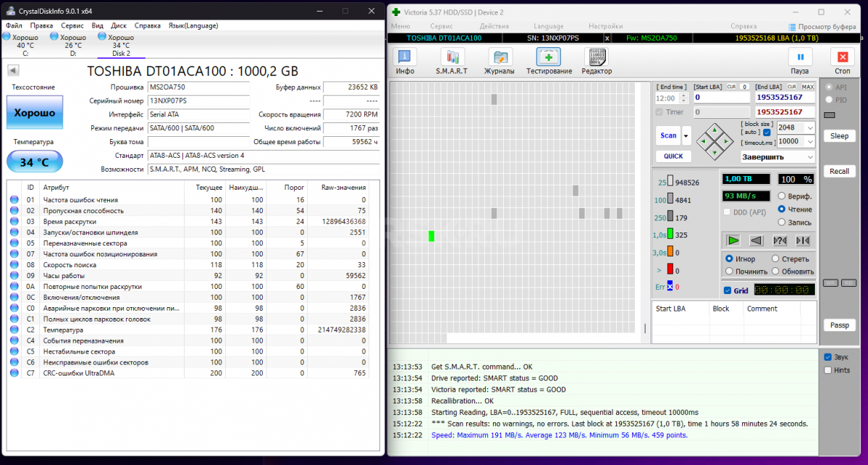This screenshot has width=868, height=465.
Task: Select the Disk 2 tab
Action: [x=121, y=45]
